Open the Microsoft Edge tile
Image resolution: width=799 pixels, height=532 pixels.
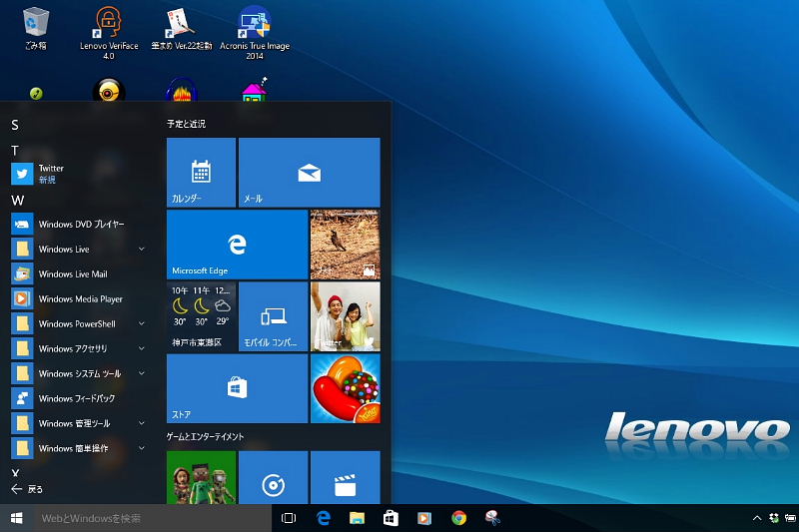click(x=237, y=245)
